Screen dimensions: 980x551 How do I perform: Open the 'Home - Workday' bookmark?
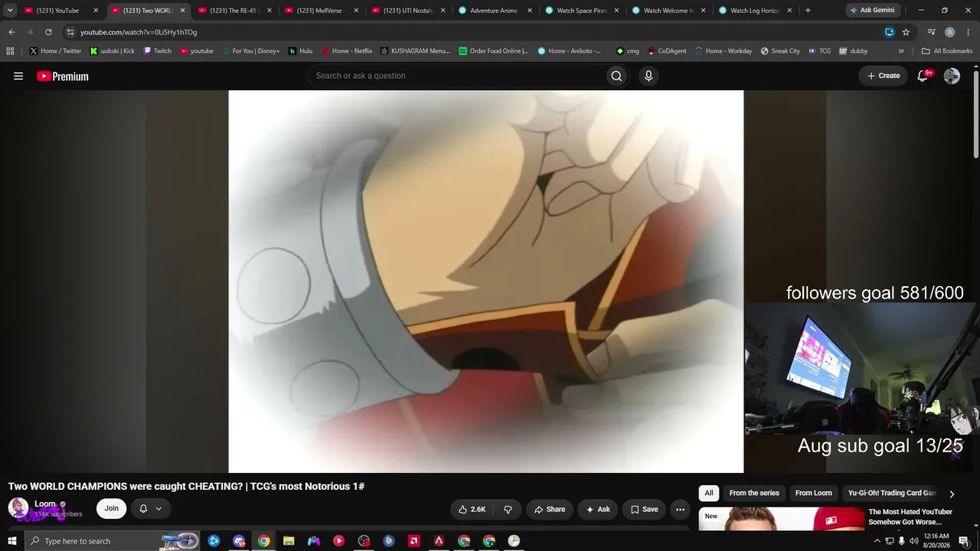pyautogui.click(x=724, y=51)
